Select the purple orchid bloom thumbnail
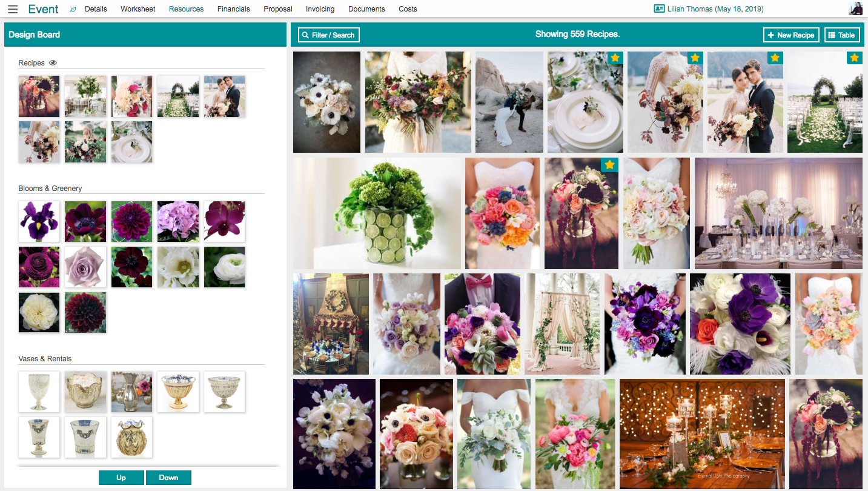The height and width of the screenshot is (491, 868). [x=225, y=222]
